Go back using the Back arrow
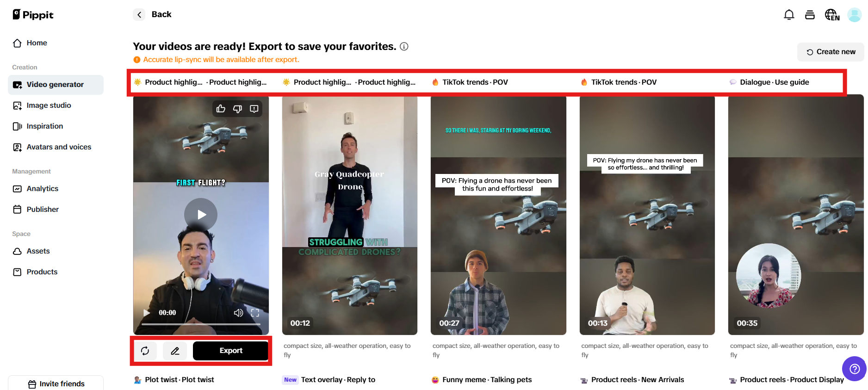 (x=139, y=15)
